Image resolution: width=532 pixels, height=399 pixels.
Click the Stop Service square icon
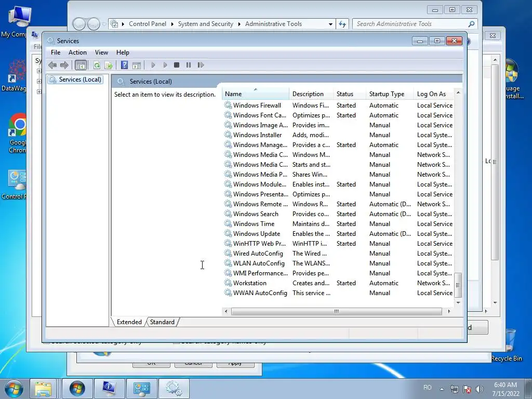click(177, 65)
